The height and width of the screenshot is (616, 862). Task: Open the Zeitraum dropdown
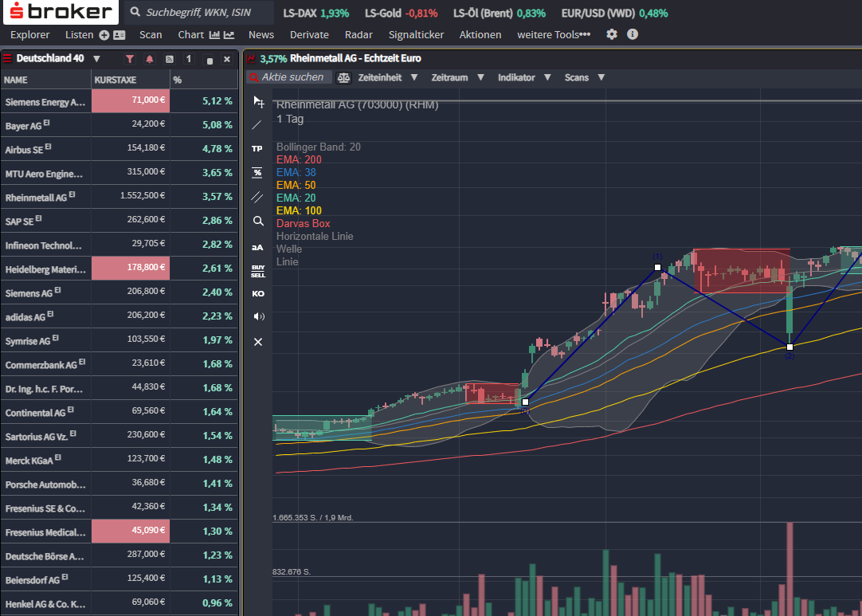tap(457, 77)
